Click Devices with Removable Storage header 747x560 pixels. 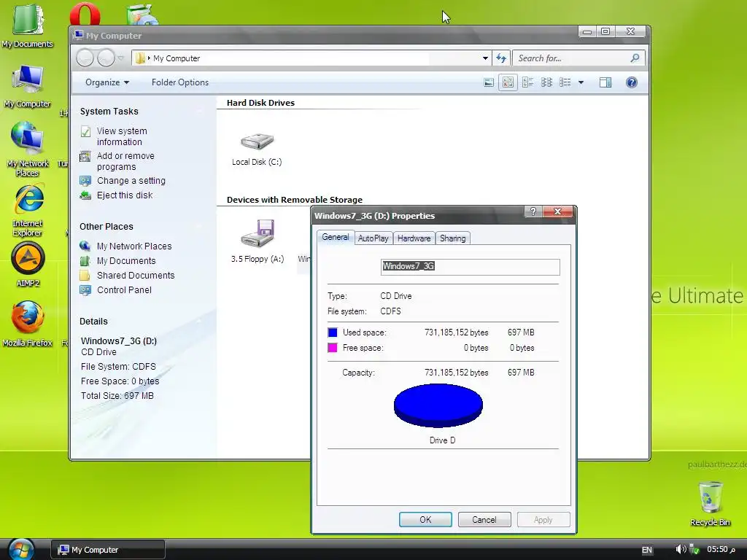click(x=295, y=200)
